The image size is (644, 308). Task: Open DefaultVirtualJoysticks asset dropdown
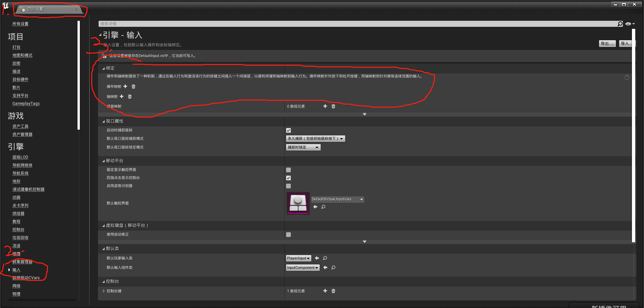point(337,199)
